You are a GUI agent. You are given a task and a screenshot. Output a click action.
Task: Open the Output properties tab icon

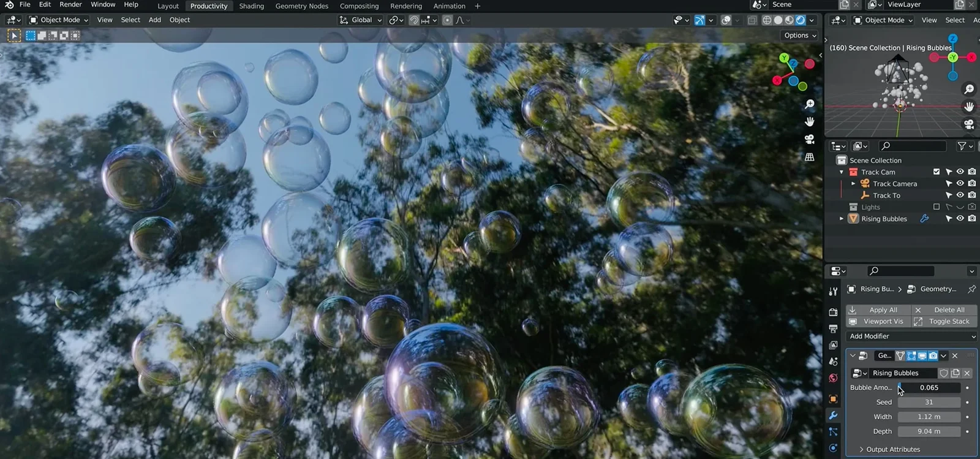(833, 329)
